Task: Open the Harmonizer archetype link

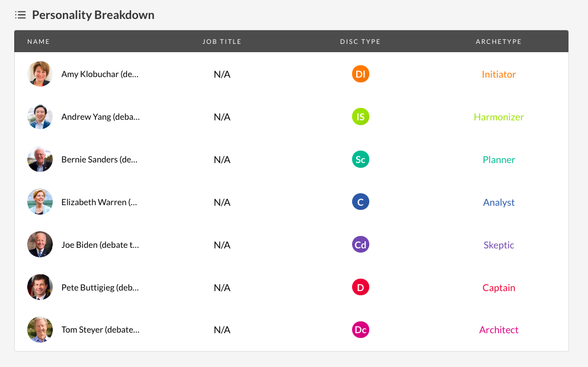Action: pyautogui.click(x=498, y=117)
